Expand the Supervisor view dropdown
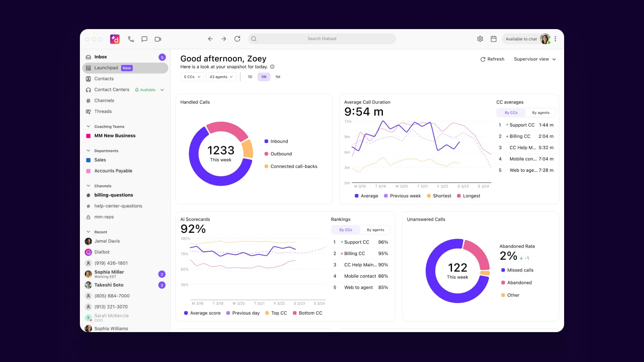Image resolution: width=644 pixels, height=362 pixels. click(x=535, y=59)
